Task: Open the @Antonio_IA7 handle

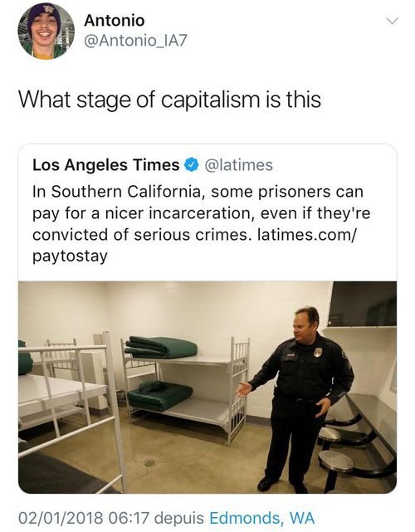Action: (135, 41)
